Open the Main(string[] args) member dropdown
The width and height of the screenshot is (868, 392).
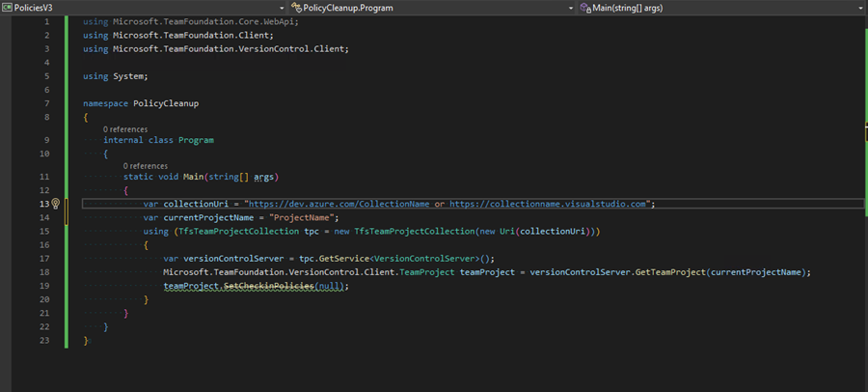tap(862, 8)
